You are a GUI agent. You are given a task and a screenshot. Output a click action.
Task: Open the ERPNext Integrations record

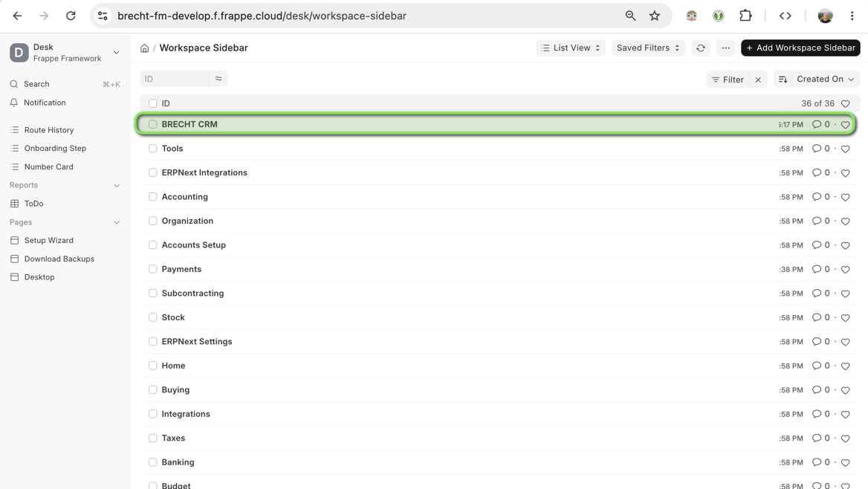coord(204,172)
